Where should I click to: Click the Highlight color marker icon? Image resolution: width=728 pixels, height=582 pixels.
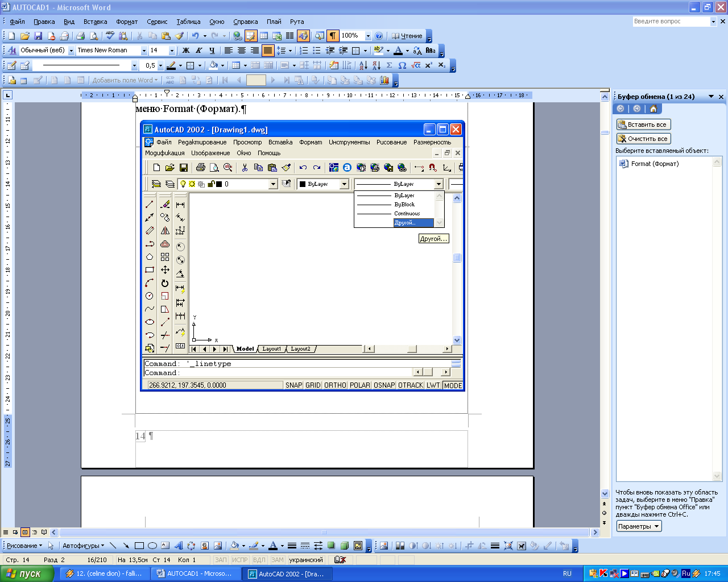pyautogui.click(x=378, y=51)
